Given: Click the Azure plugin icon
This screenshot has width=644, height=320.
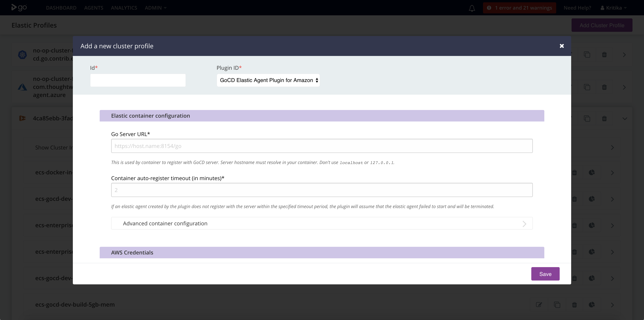Looking at the screenshot, I should coord(22,87).
